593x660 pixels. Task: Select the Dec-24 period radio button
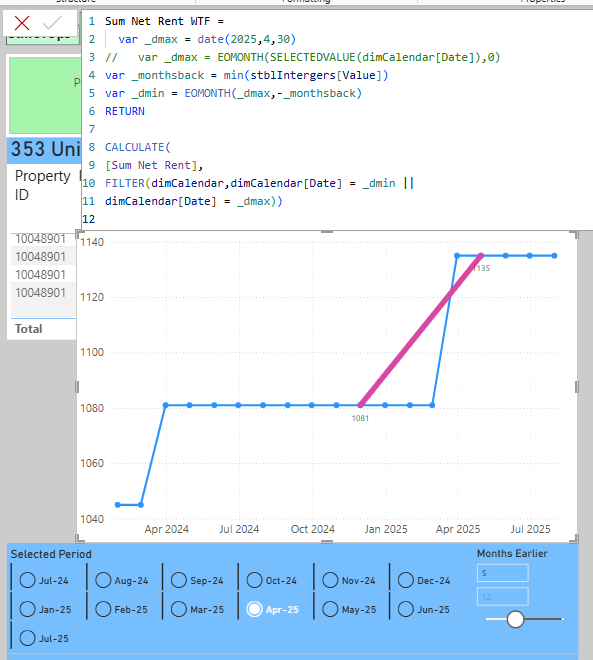[406, 580]
